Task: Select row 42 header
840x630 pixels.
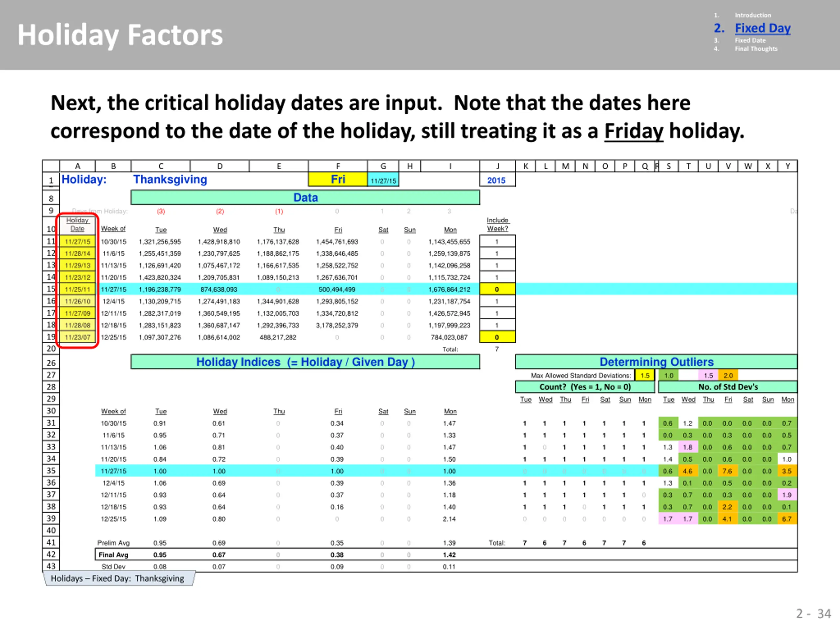Action: tap(51, 554)
